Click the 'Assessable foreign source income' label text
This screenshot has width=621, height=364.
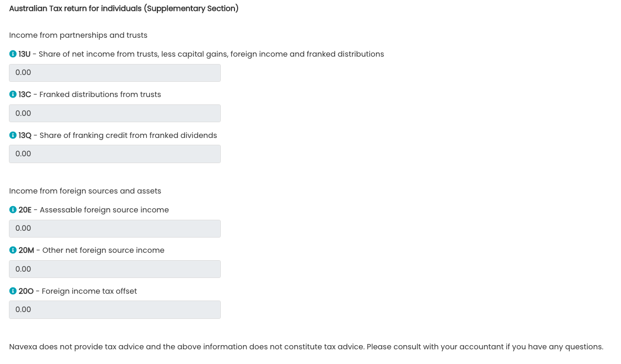(104, 210)
